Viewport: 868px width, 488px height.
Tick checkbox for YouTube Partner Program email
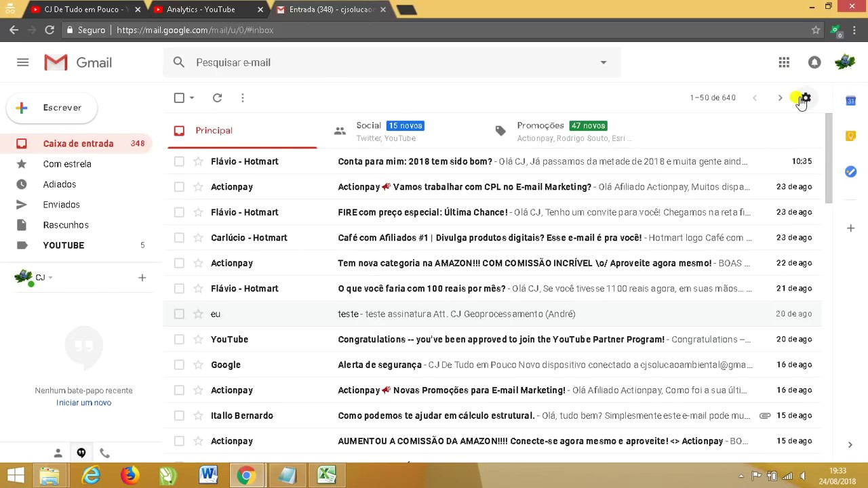click(x=179, y=339)
